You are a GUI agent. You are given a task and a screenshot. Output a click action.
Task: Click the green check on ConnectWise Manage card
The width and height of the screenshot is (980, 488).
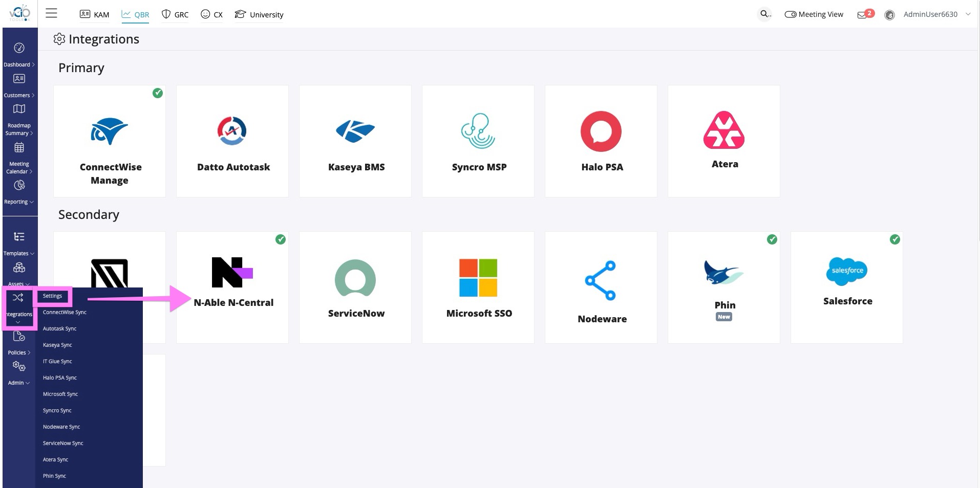coord(158,93)
